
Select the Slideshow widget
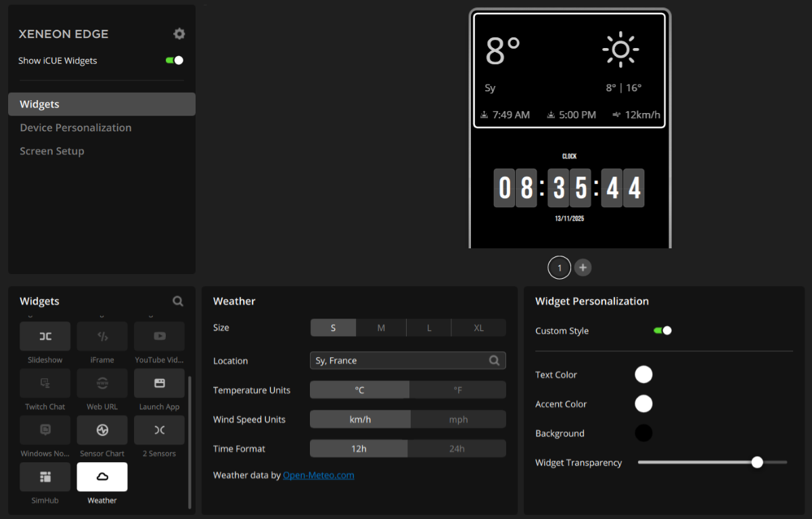(45, 336)
